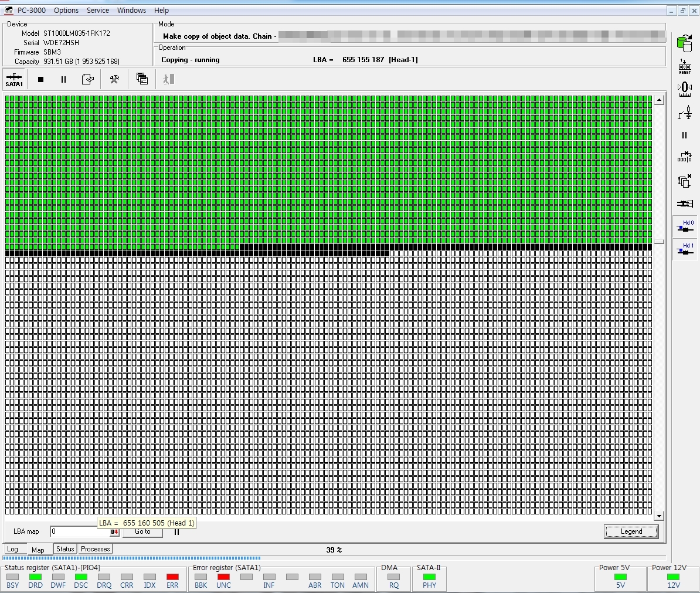Click the IDX status indicator
Image resolution: width=700 pixels, height=593 pixels.
click(149, 577)
